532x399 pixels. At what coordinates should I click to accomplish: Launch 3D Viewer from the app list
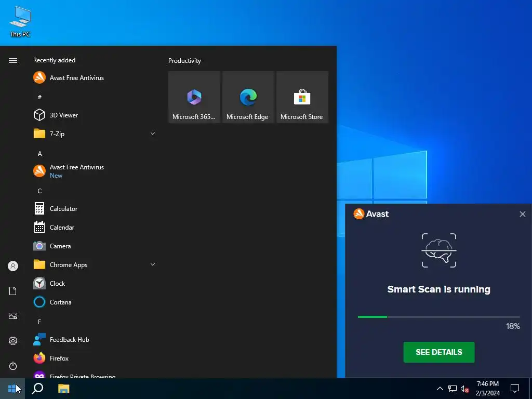[94, 115]
